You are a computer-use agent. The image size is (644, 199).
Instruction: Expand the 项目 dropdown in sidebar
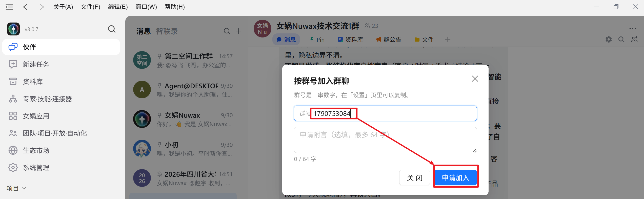16,188
